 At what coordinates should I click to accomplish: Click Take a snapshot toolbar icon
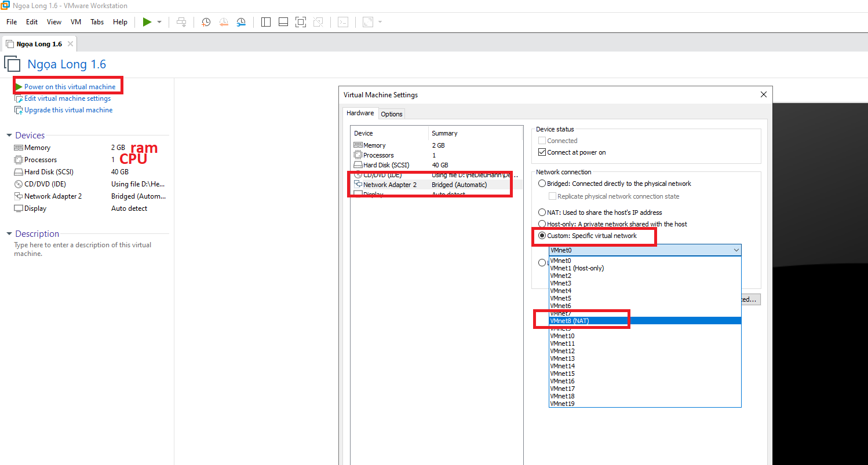(x=206, y=22)
